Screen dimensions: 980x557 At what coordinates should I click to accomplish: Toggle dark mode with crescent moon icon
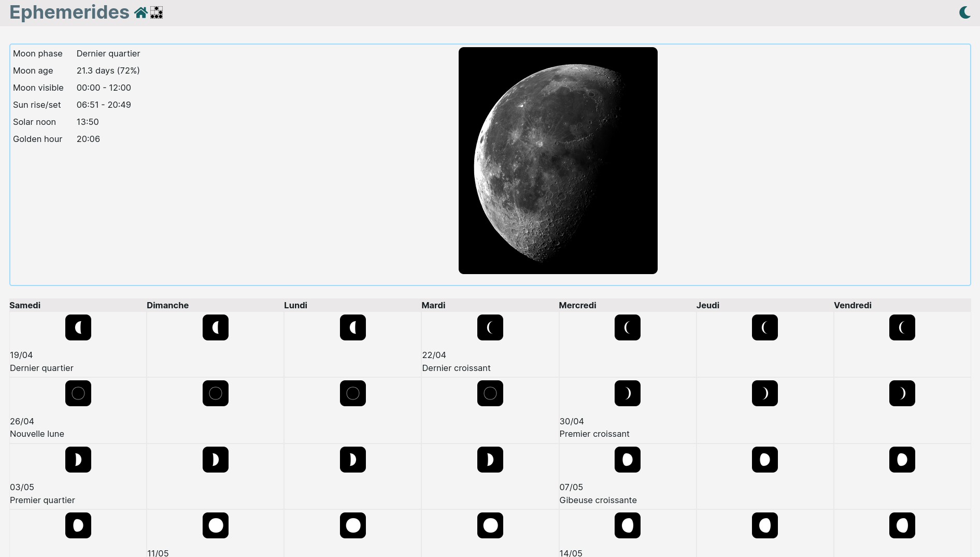click(x=964, y=12)
